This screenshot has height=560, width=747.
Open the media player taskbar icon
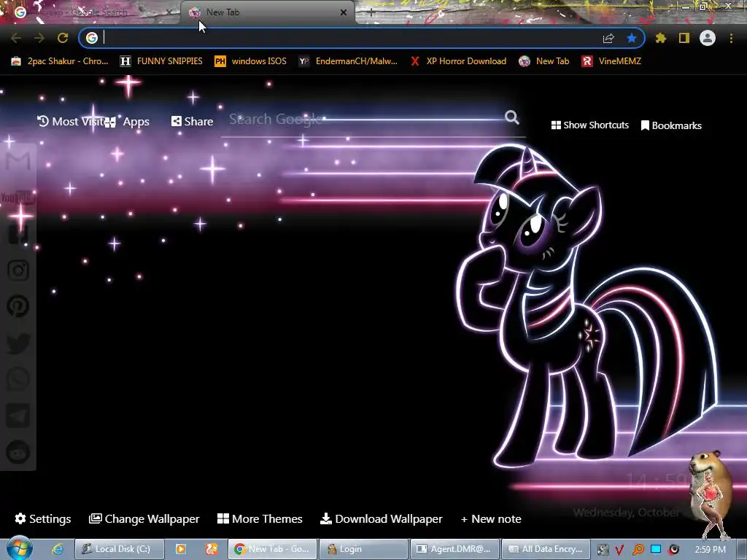[181, 549]
